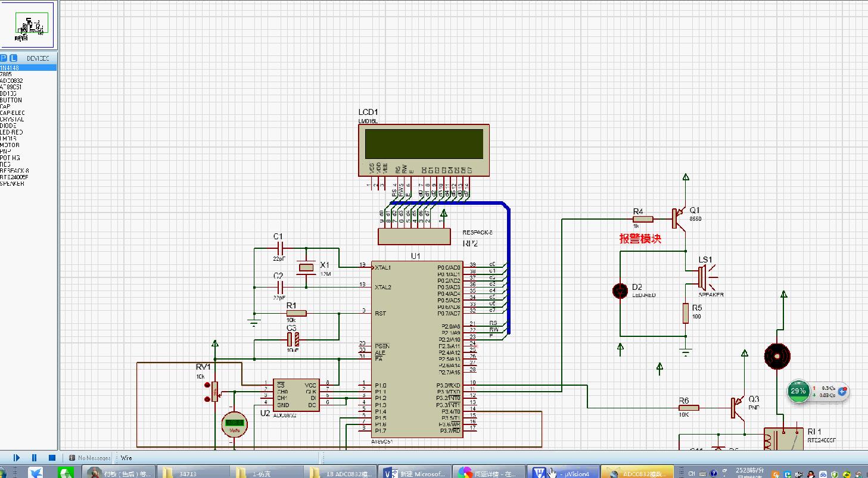
Task: Click the 29% network speed floating widget
Action: pyautogui.click(x=818, y=391)
